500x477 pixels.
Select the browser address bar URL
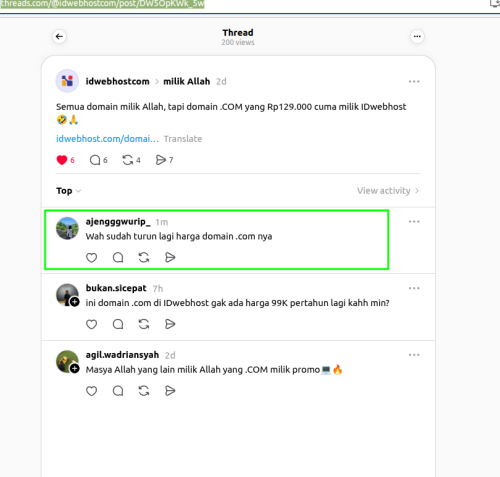[x=102, y=4]
